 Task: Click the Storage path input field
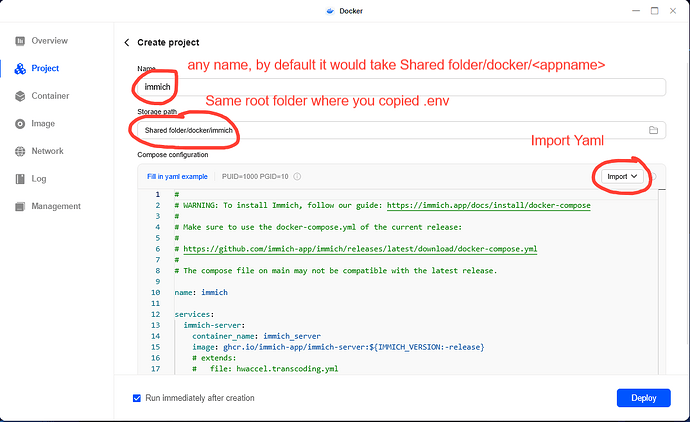(x=400, y=131)
